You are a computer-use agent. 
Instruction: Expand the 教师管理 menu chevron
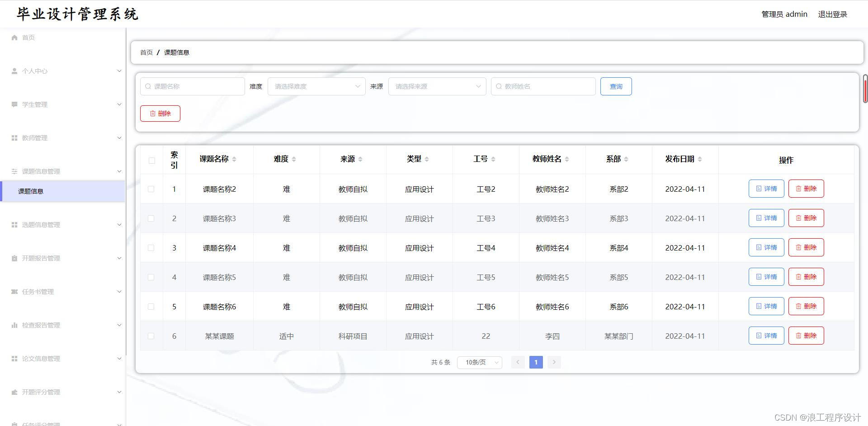tap(119, 138)
